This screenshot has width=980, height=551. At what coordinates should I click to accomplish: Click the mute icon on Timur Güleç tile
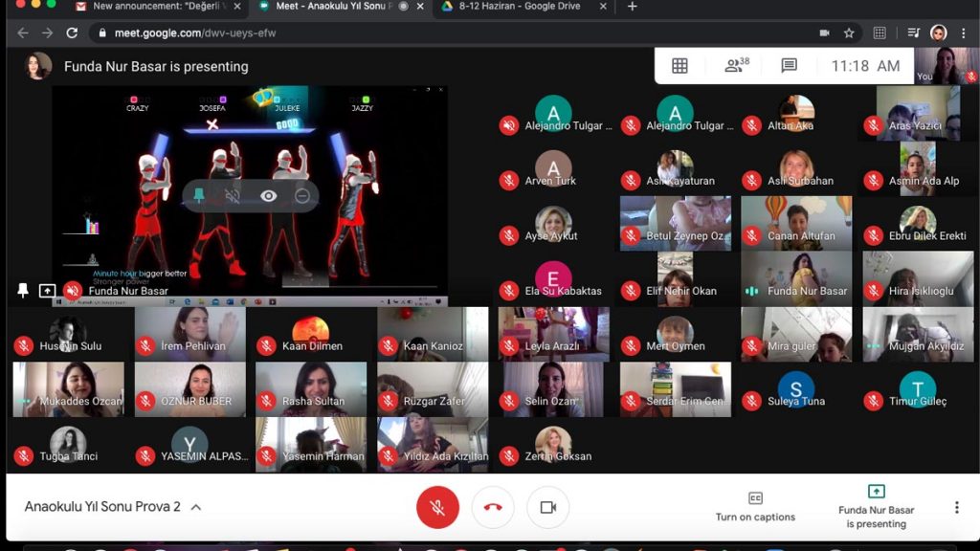(x=873, y=401)
